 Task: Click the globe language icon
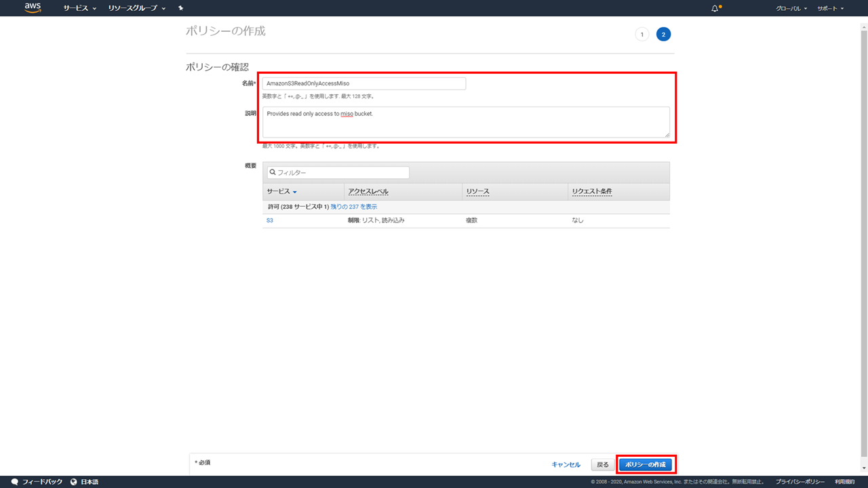click(73, 482)
